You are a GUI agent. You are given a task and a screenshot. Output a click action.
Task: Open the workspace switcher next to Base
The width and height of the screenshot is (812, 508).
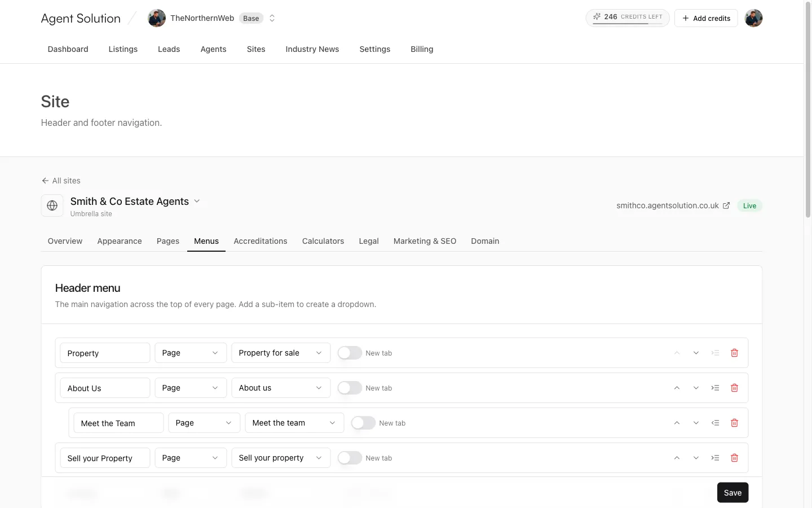272,18
